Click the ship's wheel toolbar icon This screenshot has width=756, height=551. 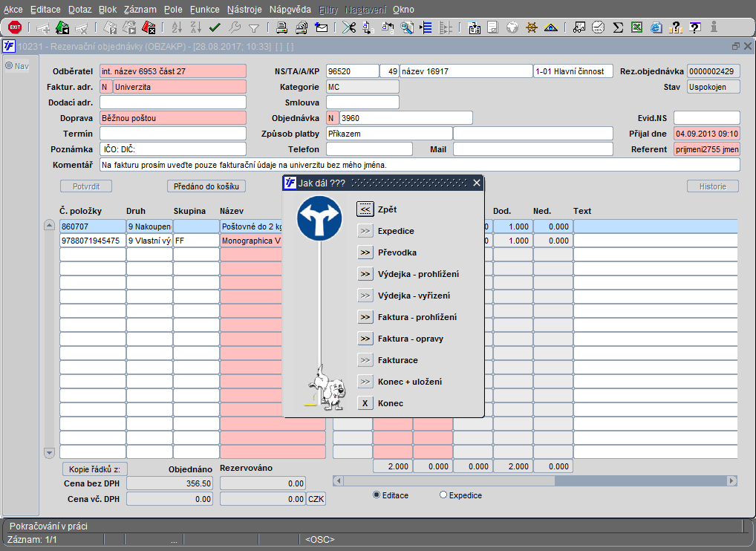[532, 27]
